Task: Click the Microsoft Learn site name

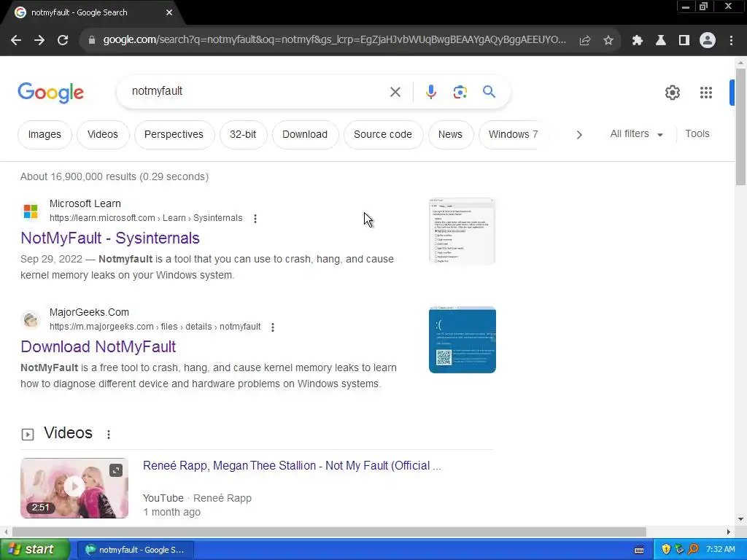Action: coord(85,204)
